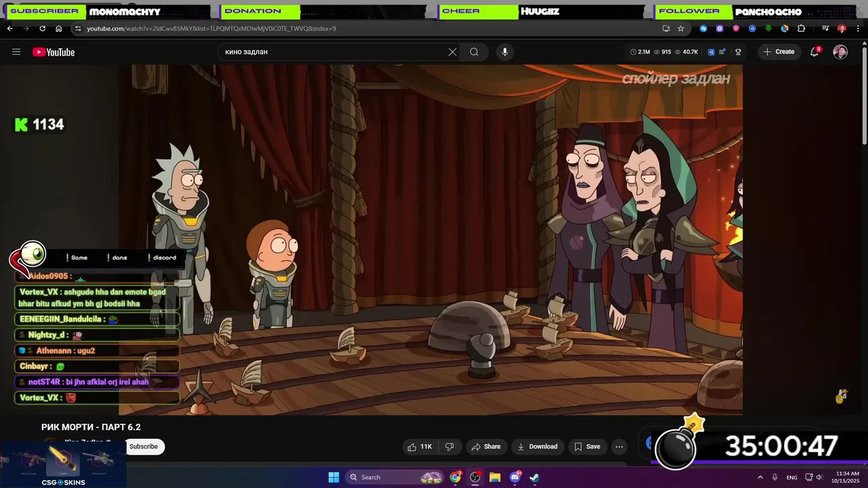Like the video with 11K likes
868x488 pixels.
pos(419,447)
